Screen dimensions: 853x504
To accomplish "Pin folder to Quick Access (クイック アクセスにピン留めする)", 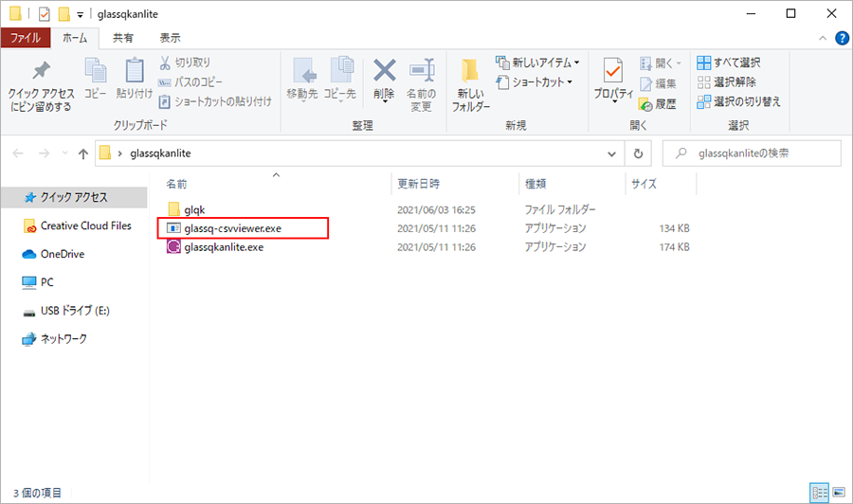I will [x=41, y=85].
